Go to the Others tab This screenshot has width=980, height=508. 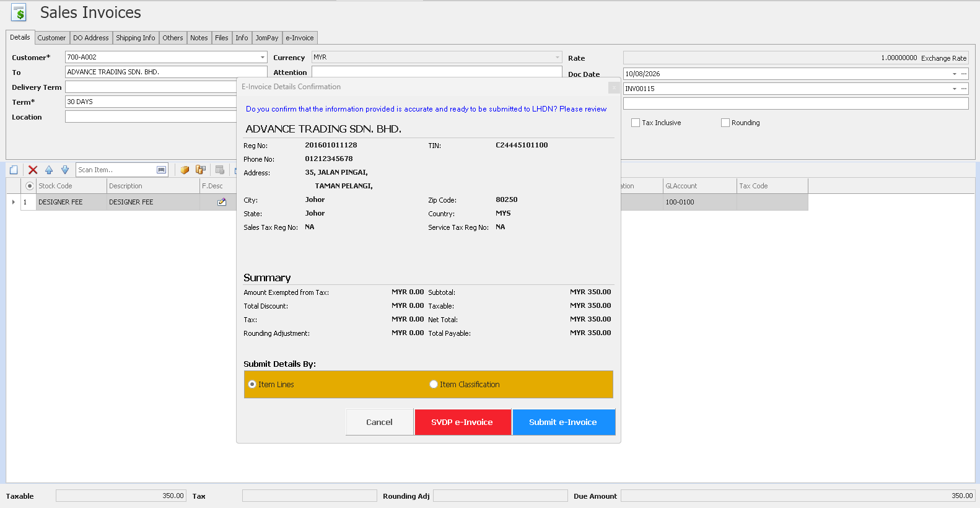pyautogui.click(x=173, y=38)
